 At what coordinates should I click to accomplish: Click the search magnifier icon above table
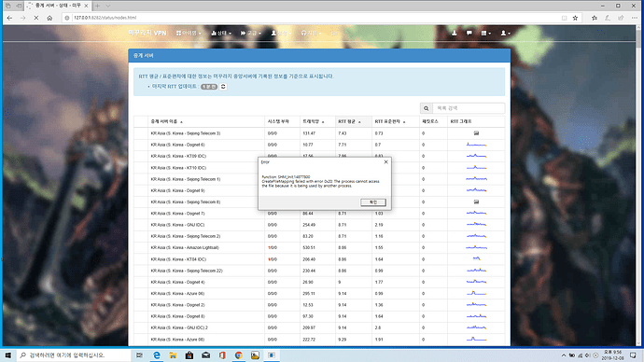[x=426, y=108]
